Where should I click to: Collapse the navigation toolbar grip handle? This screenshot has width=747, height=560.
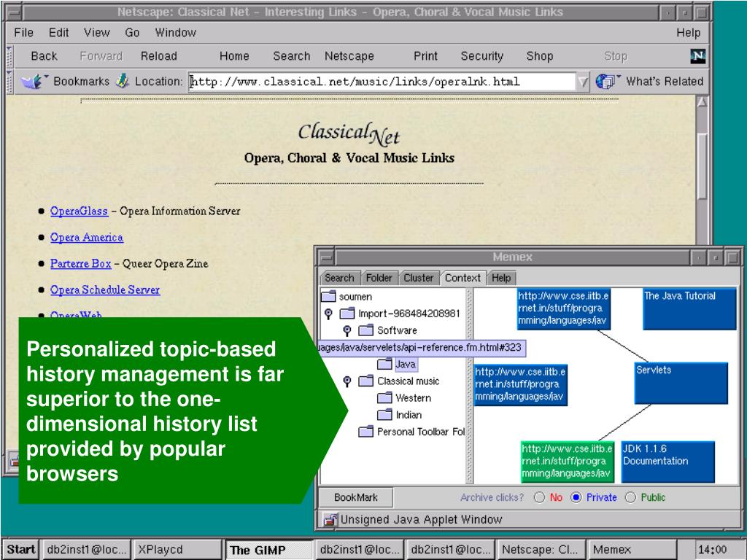point(9,56)
